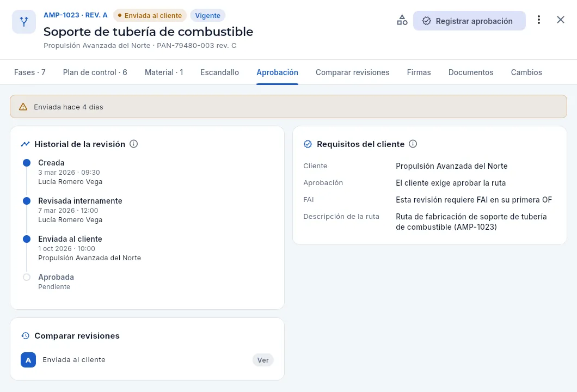Close the route detail panel

tap(561, 20)
